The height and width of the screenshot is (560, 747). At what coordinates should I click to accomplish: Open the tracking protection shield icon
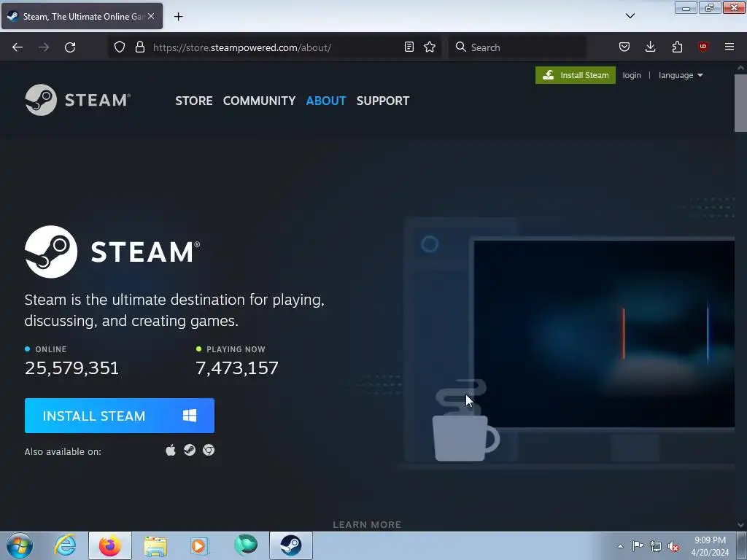click(x=120, y=47)
